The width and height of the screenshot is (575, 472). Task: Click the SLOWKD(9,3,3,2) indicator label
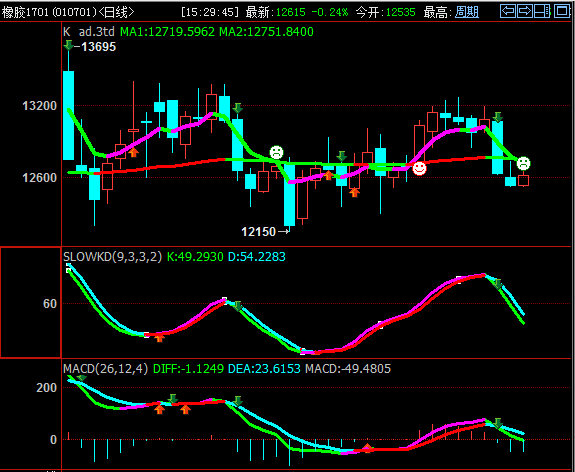(x=112, y=256)
